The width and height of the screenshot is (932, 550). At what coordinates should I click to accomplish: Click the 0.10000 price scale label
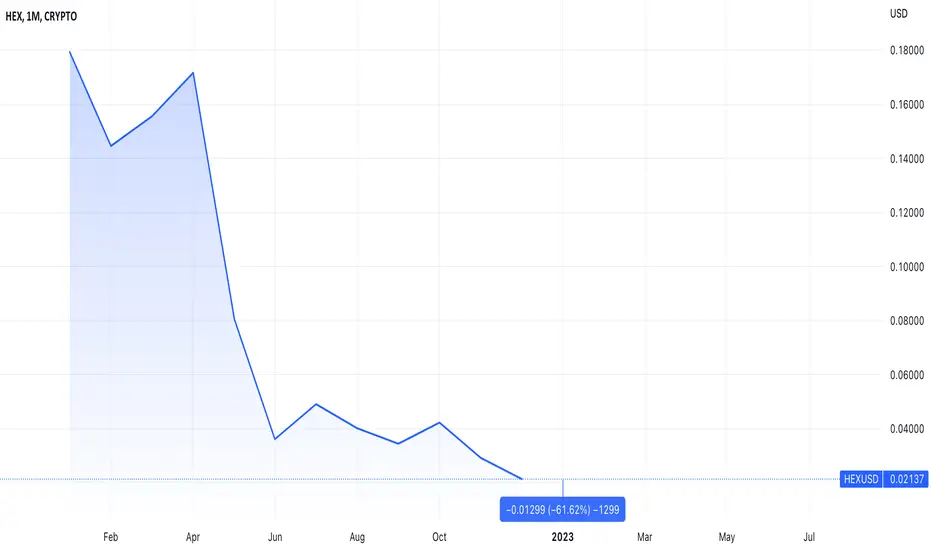pos(906,267)
